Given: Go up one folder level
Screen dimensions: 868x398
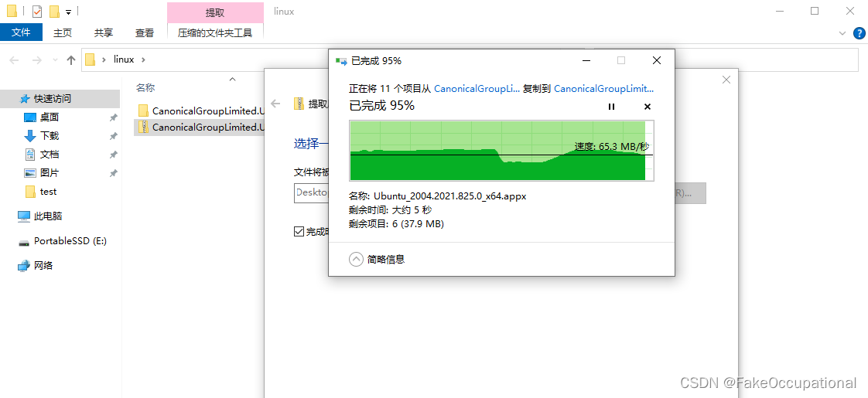Looking at the screenshot, I should tap(71, 60).
